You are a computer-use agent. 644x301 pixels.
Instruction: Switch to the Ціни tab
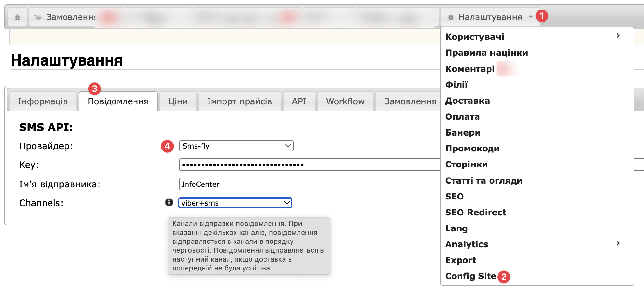pyautogui.click(x=178, y=101)
